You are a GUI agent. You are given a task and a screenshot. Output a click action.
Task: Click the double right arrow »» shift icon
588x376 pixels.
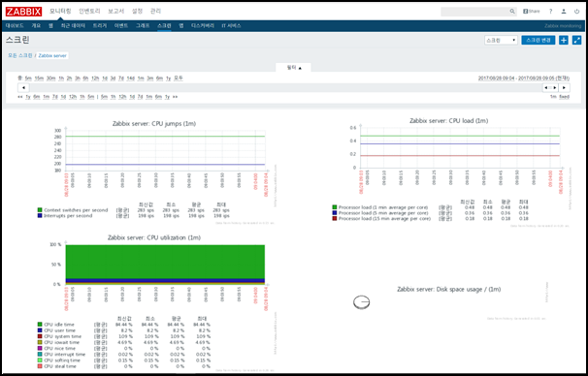[175, 97]
